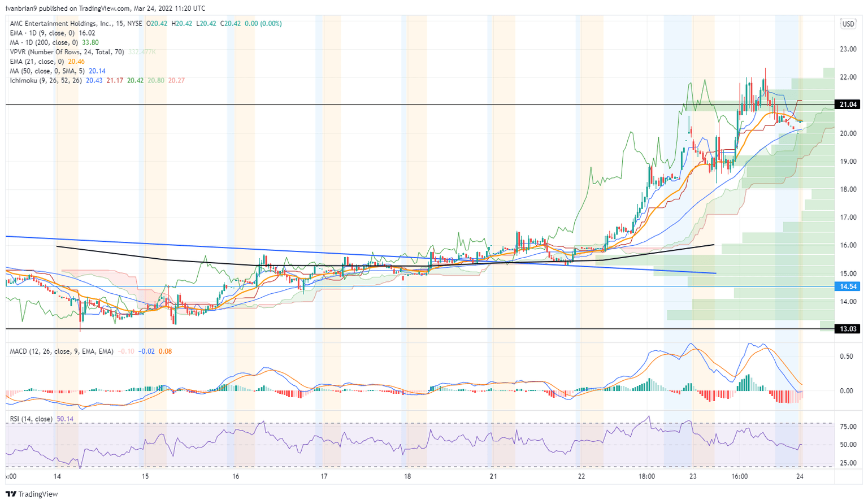Click the 24 date label on the time axis
868x504 pixels.
(800, 476)
